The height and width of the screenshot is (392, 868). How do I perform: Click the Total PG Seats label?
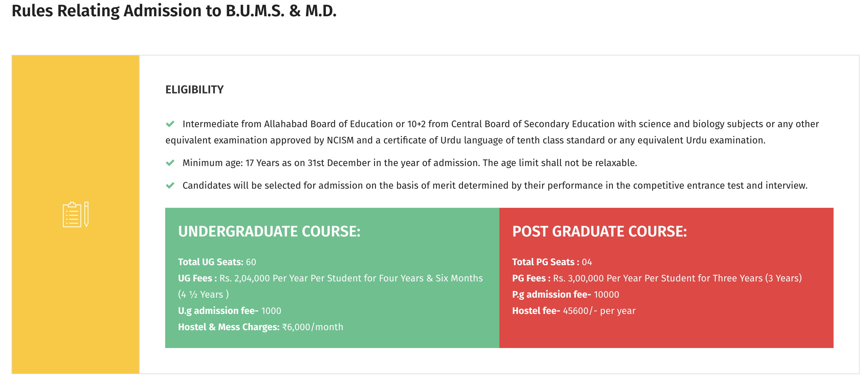545,262
